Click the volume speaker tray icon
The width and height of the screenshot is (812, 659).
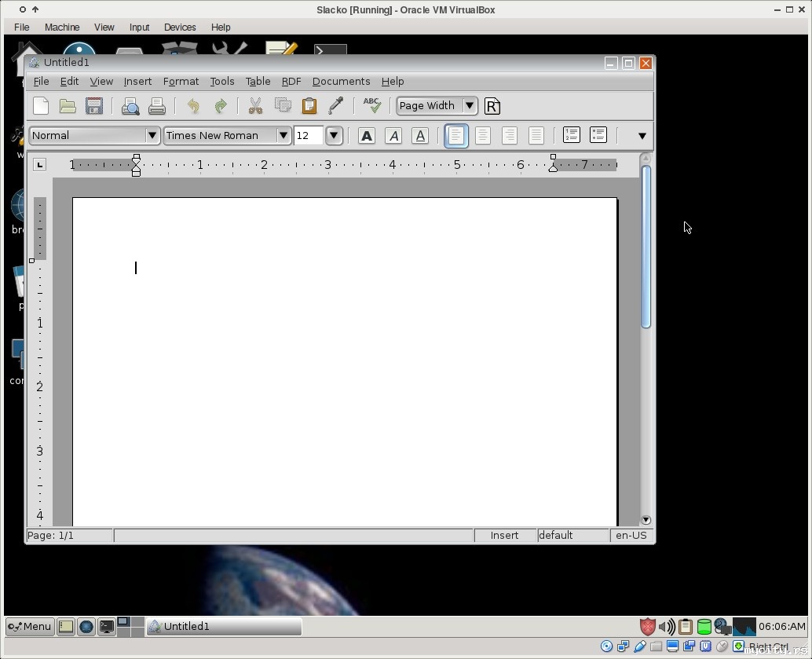(x=667, y=627)
